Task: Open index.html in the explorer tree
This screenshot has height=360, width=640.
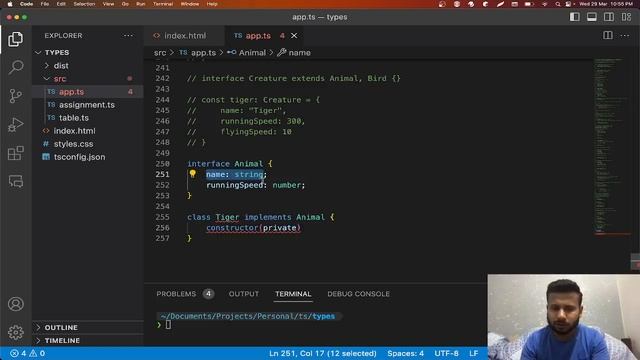Action: click(88, 131)
